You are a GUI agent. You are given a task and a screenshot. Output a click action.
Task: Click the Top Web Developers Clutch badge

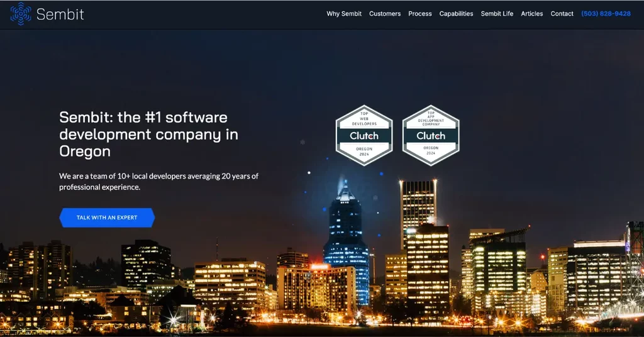click(364, 135)
